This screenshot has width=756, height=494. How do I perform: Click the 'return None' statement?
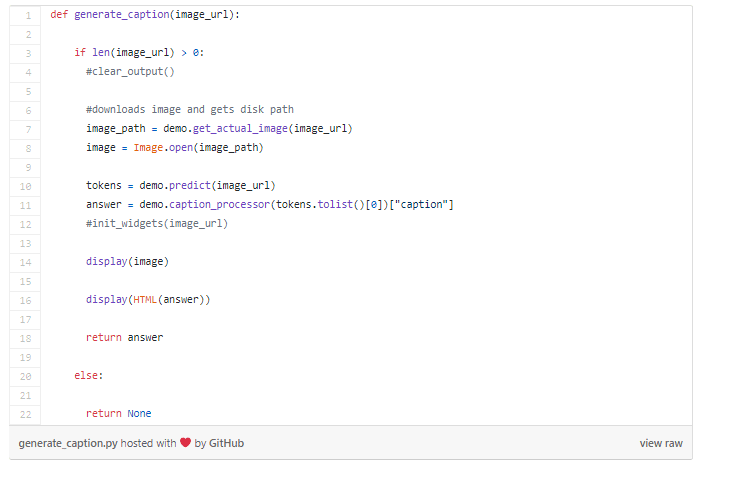tap(119, 414)
